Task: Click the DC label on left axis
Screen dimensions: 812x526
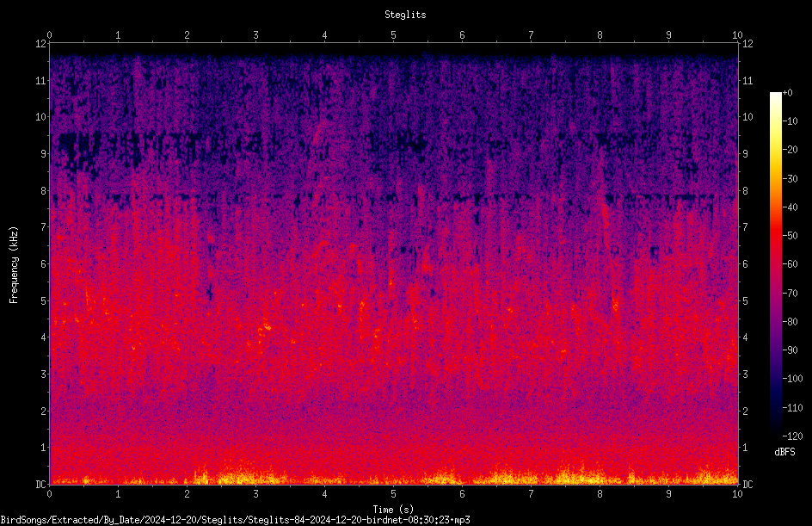Action: tap(41, 485)
